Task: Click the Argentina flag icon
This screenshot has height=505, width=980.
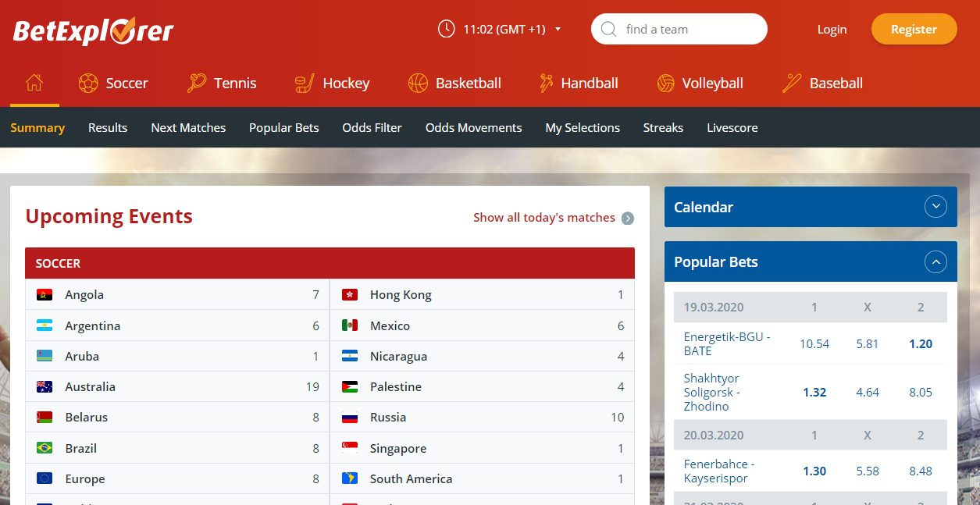Action: click(x=45, y=325)
